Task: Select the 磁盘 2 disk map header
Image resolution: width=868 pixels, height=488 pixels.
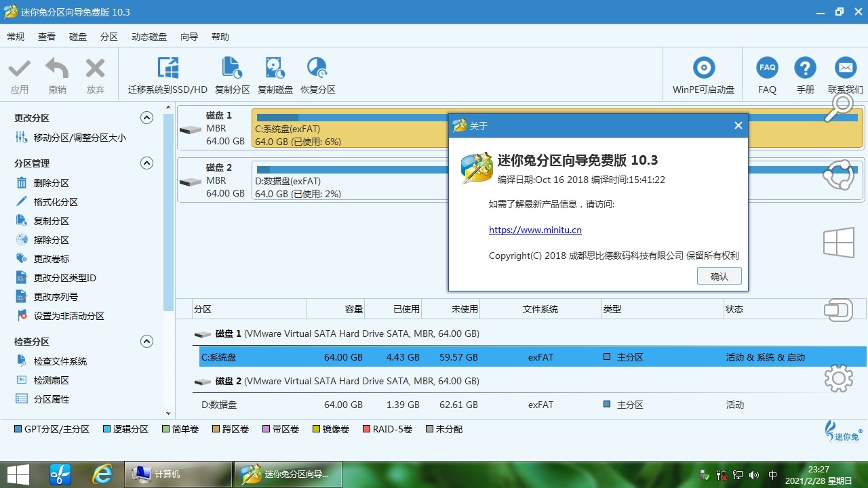Action: (x=213, y=180)
